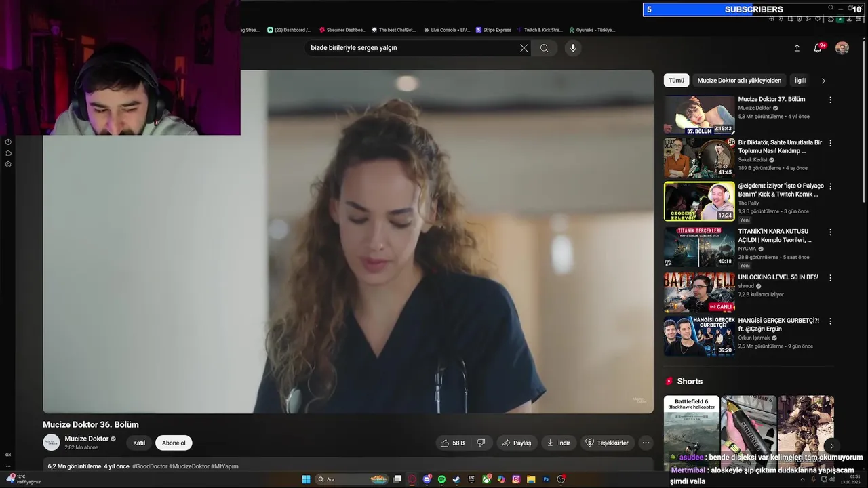Download the video using İndir
The width and height of the screenshot is (868, 488).
coord(558,443)
